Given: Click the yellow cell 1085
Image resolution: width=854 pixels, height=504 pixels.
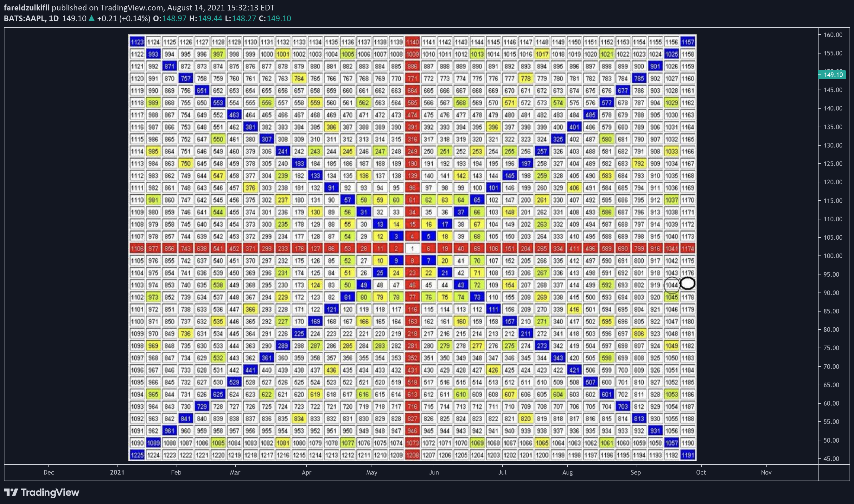Looking at the screenshot, I should (218, 443).
